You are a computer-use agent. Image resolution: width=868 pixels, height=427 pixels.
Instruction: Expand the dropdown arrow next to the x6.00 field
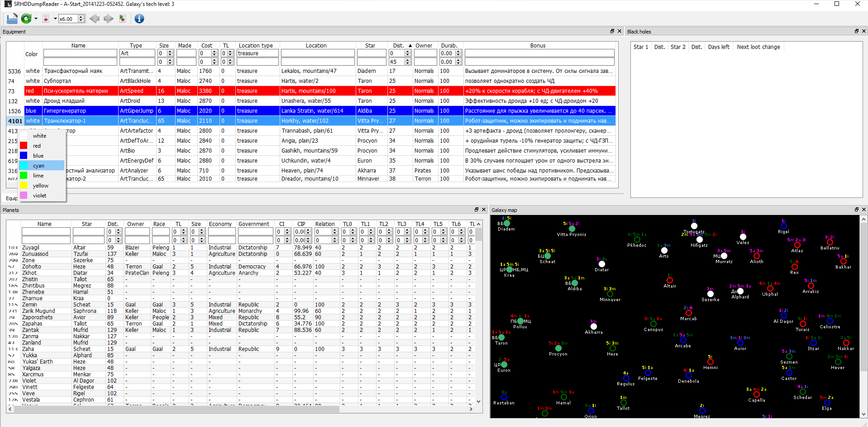click(55, 19)
